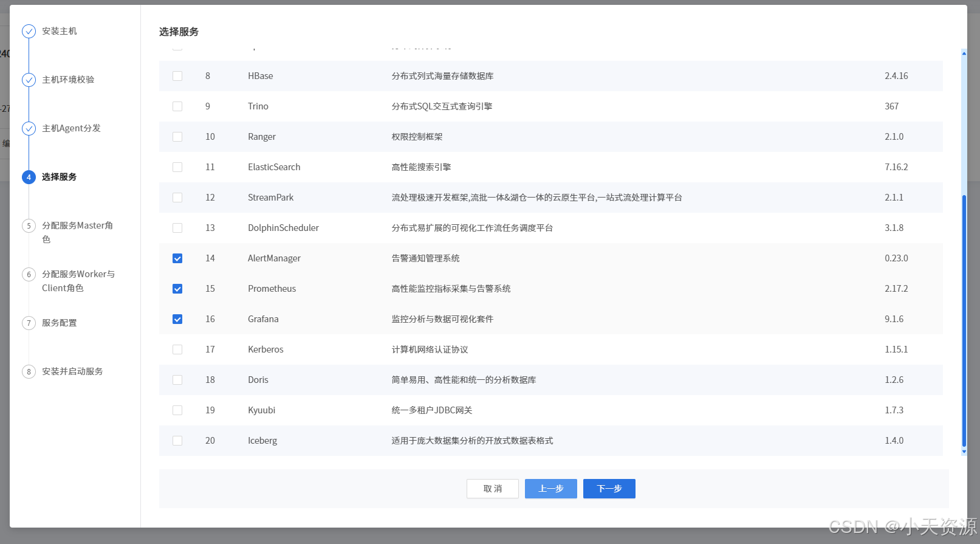Select the Iceberg service name
Screen dimensions: 980x544
pos(262,441)
